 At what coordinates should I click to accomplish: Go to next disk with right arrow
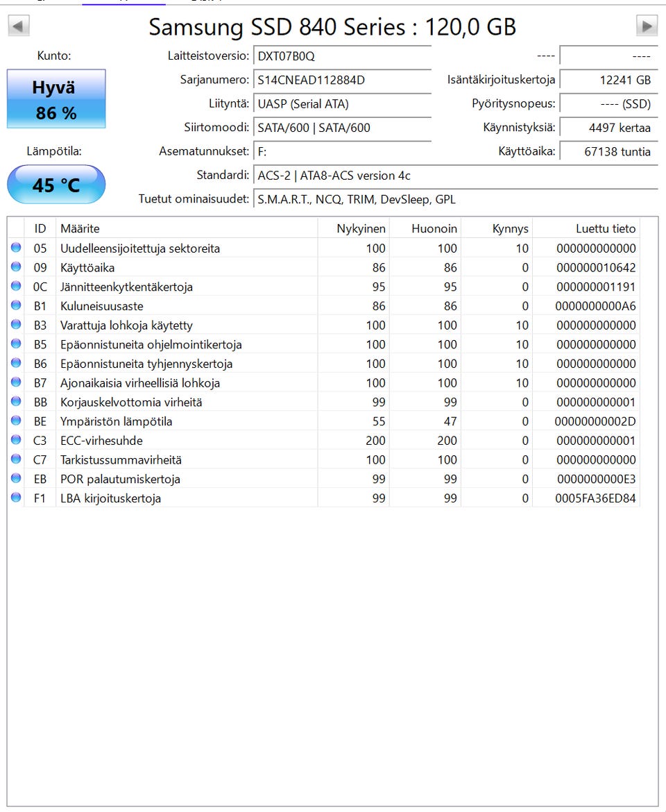pos(647,26)
